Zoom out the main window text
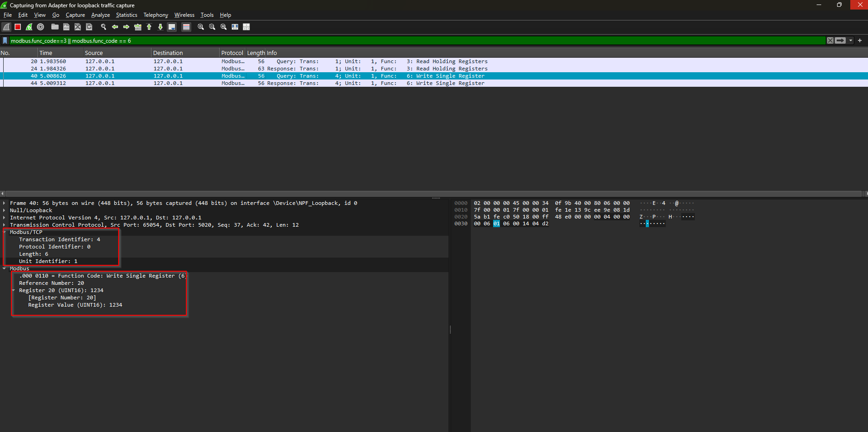This screenshot has width=868, height=432. pyautogui.click(x=212, y=27)
